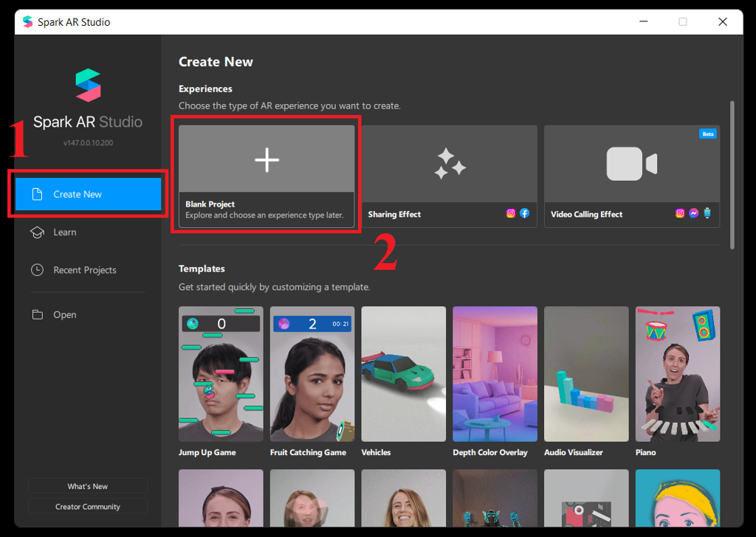
Task: Click the folder icon next to Open
Action: [37, 314]
